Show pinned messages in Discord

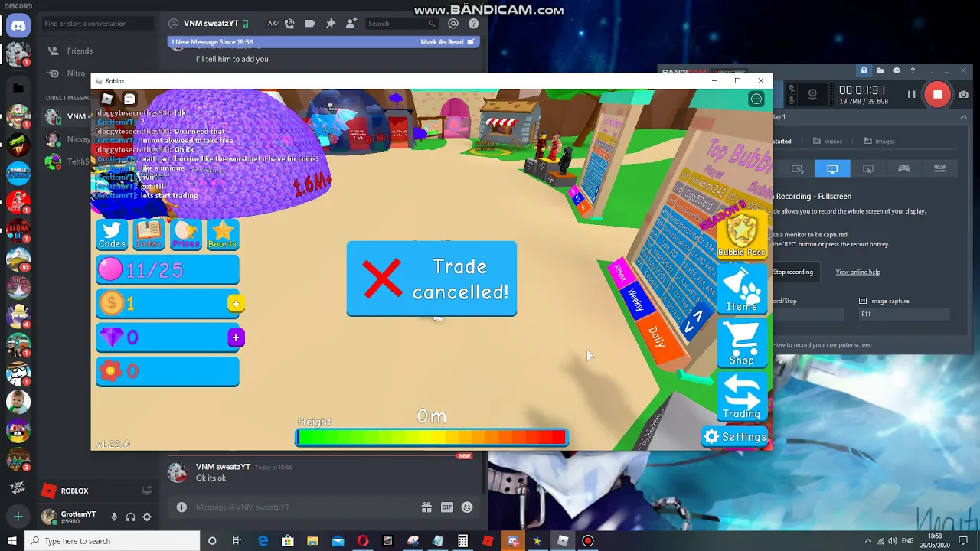331,24
